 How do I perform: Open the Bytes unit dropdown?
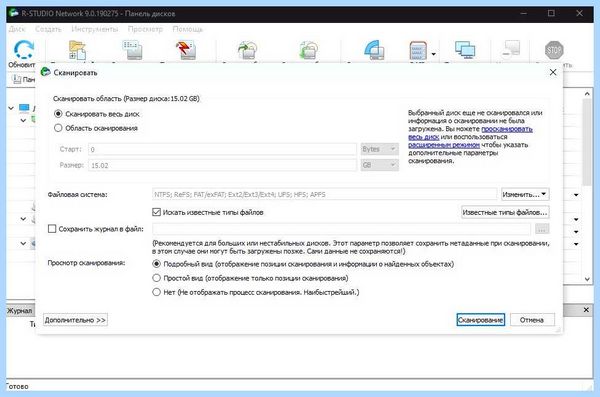(379, 149)
